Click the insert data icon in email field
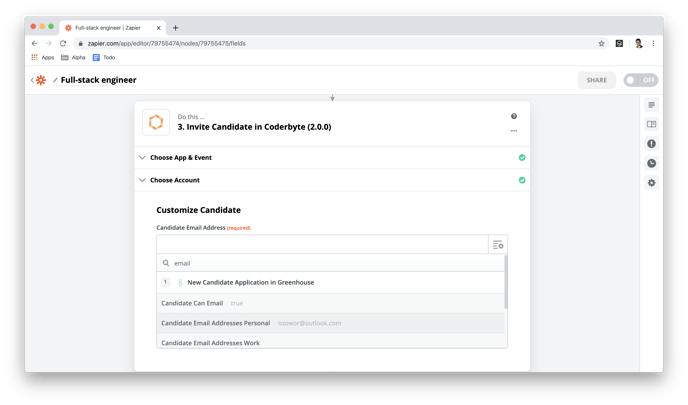The height and width of the screenshot is (405, 688). point(498,244)
